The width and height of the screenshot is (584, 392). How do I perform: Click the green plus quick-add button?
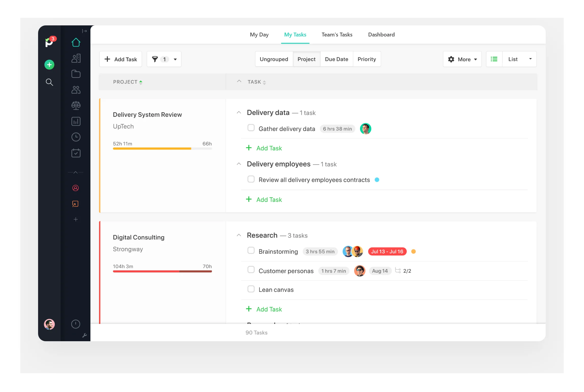point(50,65)
